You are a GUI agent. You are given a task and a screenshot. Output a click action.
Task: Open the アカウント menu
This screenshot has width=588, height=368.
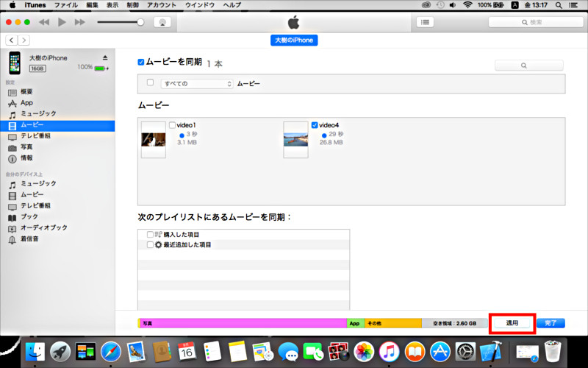coord(162,5)
